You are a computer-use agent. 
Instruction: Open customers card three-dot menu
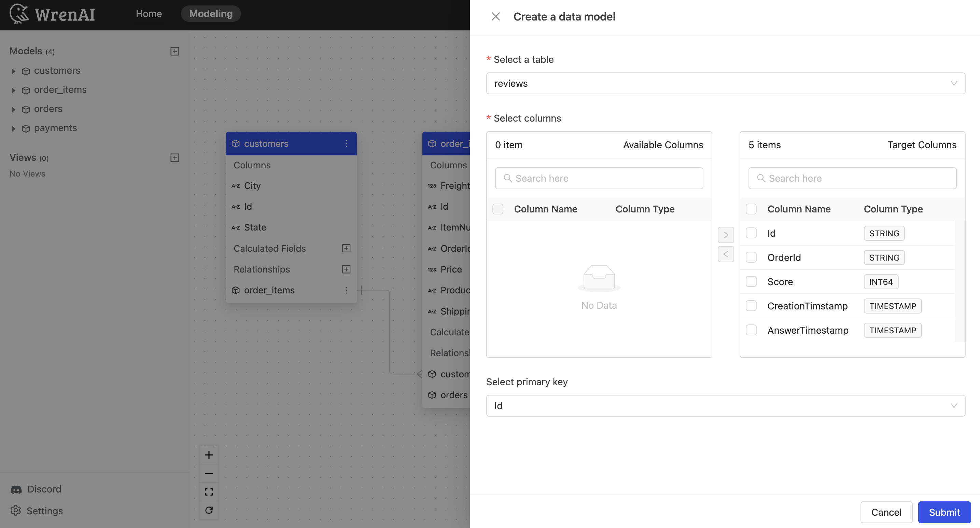pyautogui.click(x=346, y=143)
